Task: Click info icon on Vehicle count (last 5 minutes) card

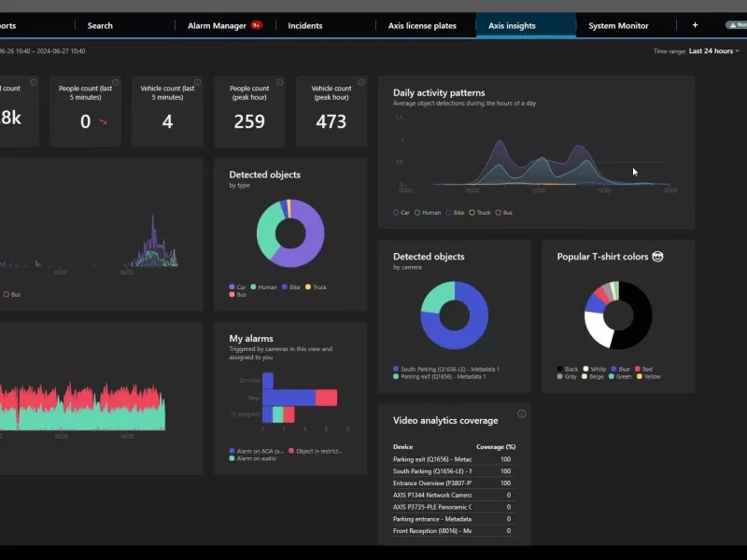Action: (x=197, y=82)
